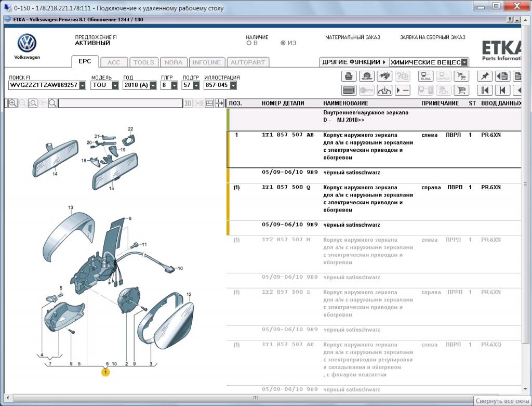
Task: Select grayed part 1T1 857 507 AE
Action: pos(288,345)
